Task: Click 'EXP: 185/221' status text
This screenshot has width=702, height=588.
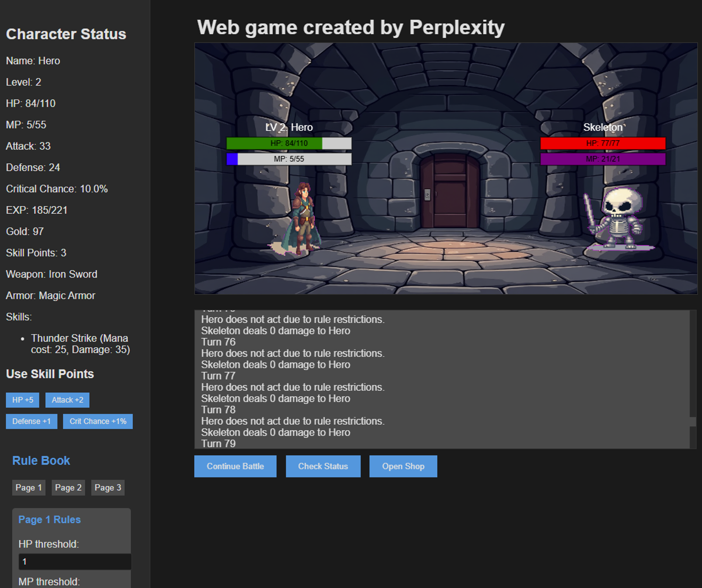Action: pos(37,210)
